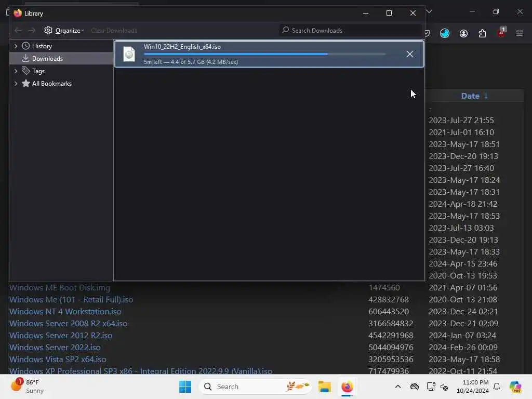Expand the Tags tree node

(16, 71)
